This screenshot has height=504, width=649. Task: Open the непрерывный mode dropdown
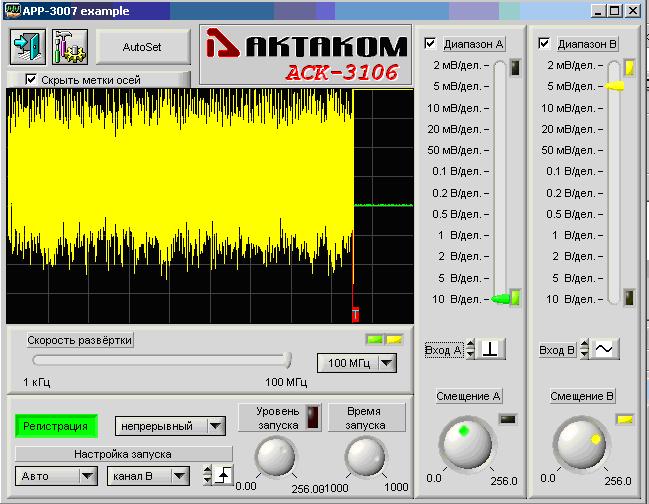click(170, 426)
